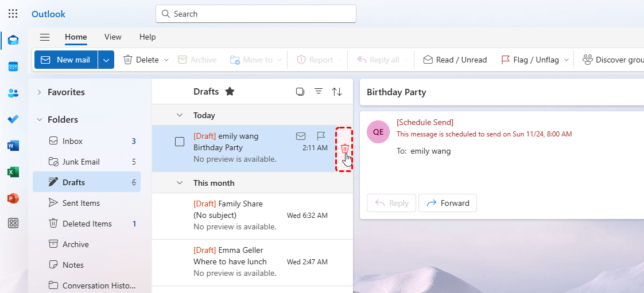Image resolution: width=644 pixels, height=293 pixels.
Task: Click the Forward button
Action: click(448, 203)
